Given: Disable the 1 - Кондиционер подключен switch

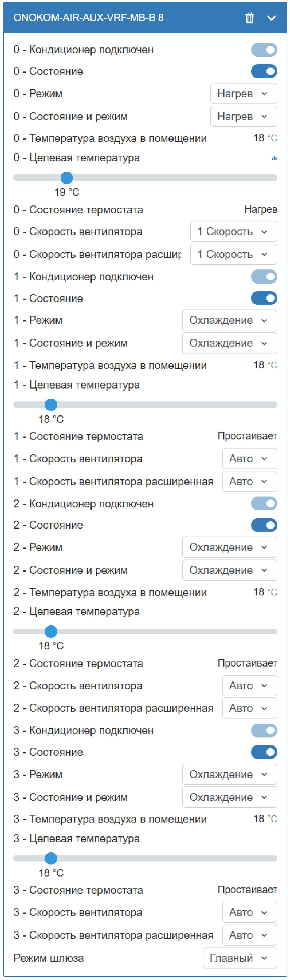Looking at the screenshot, I should (x=264, y=277).
